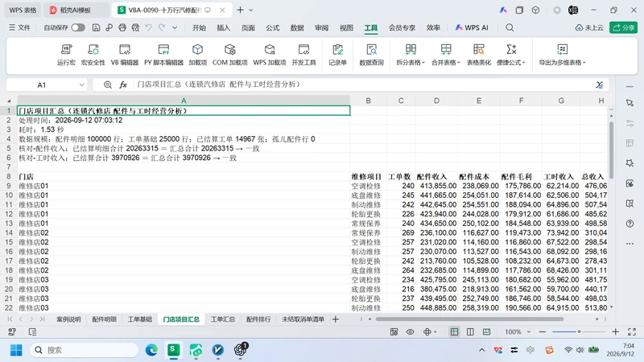
Task: Click the zoom magnifier beside fx
Action: [x=108, y=84]
